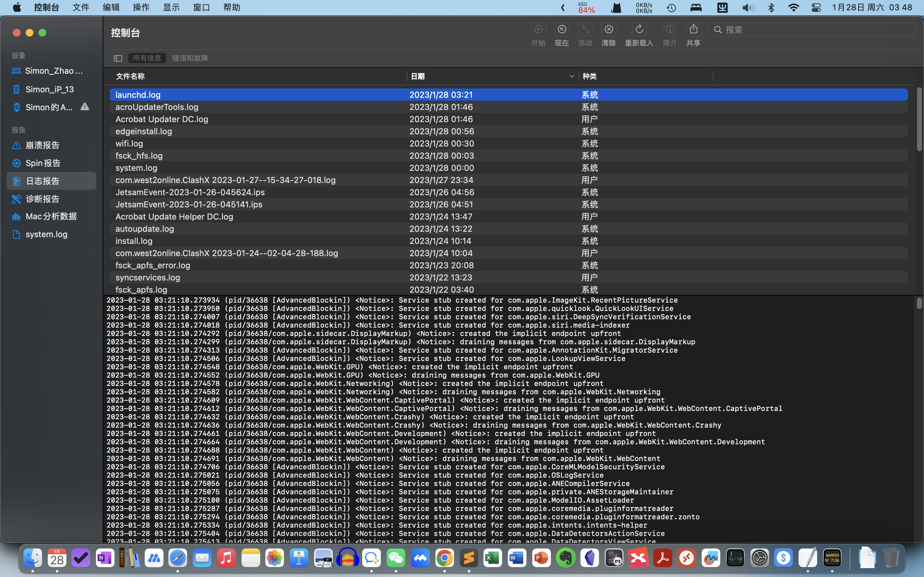Open the Share (共享) toolbar button
Image resolution: width=924 pixels, height=577 pixels.
(x=693, y=30)
